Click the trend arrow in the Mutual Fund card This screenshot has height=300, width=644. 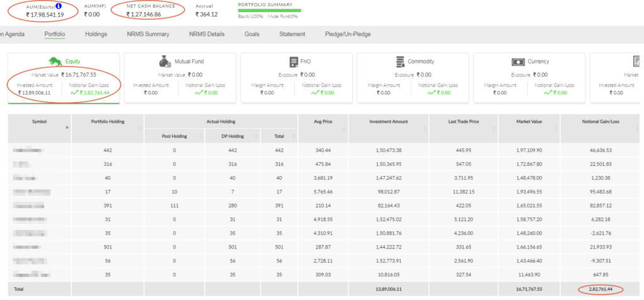click(198, 92)
